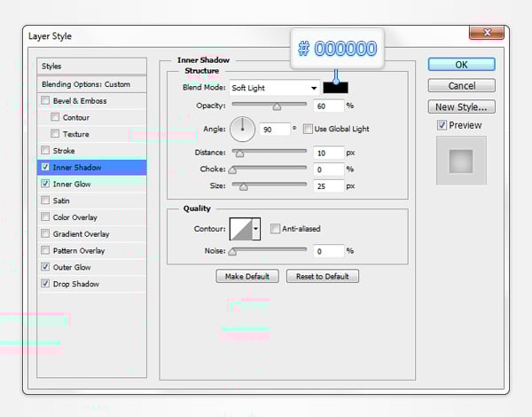Close the Layer Style dialog

486,35
